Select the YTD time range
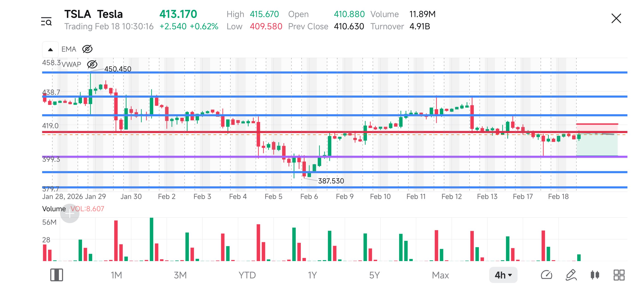 [247, 275]
